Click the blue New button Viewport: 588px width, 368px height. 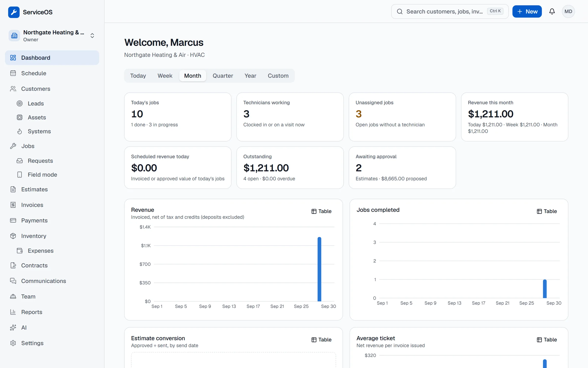tap(527, 12)
